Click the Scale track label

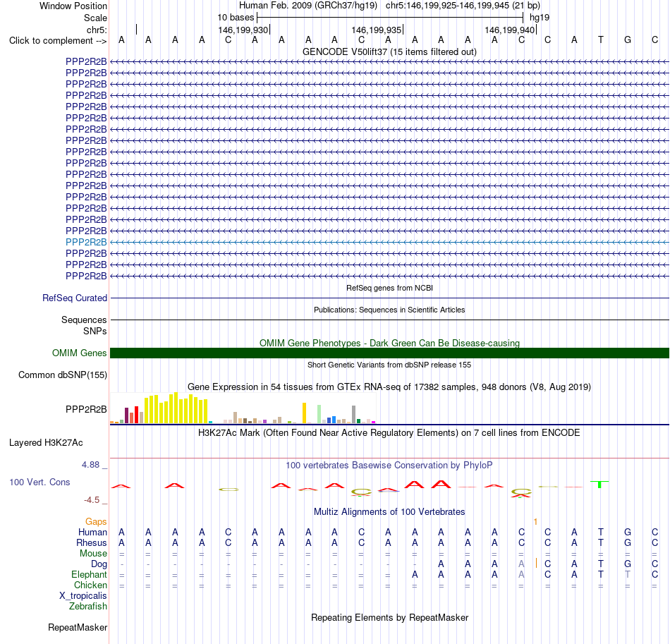[x=95, y=18]
